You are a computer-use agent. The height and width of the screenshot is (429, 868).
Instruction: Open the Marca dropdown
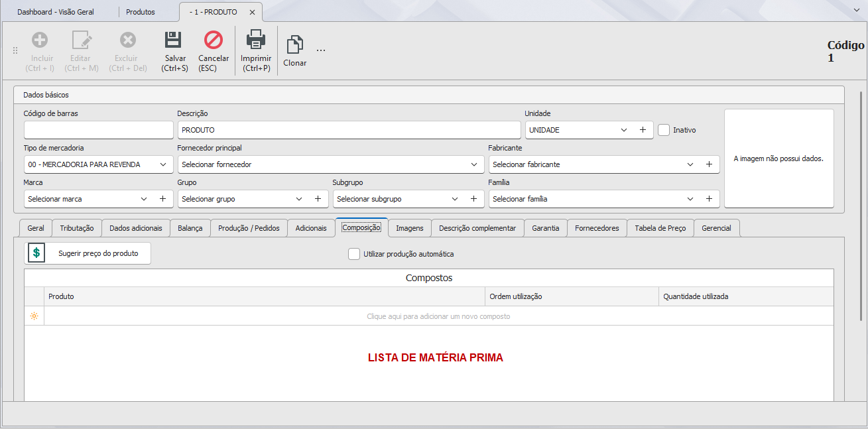[x=145, y=199]
